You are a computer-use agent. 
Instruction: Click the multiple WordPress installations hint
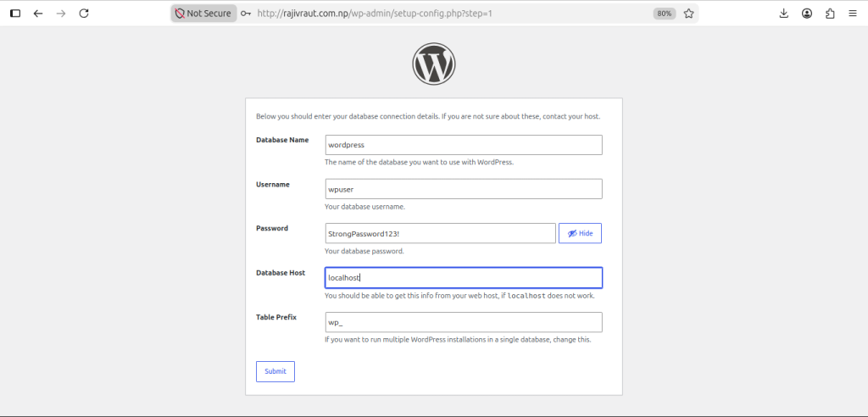point(458,340)
